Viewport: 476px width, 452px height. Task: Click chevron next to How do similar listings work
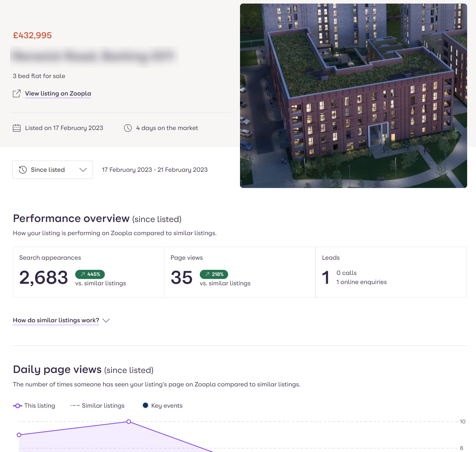click(x=106, y=321)
